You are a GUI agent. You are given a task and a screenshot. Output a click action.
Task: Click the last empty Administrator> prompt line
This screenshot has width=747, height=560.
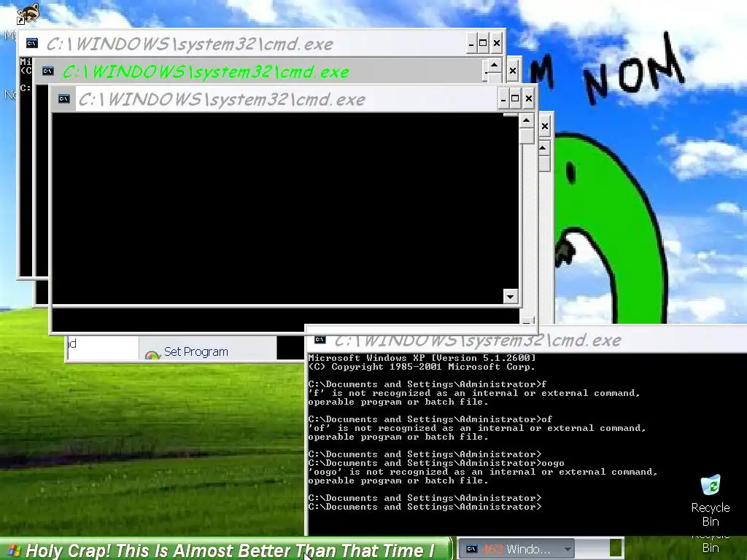pyautogui.click(x=425, y=507)
